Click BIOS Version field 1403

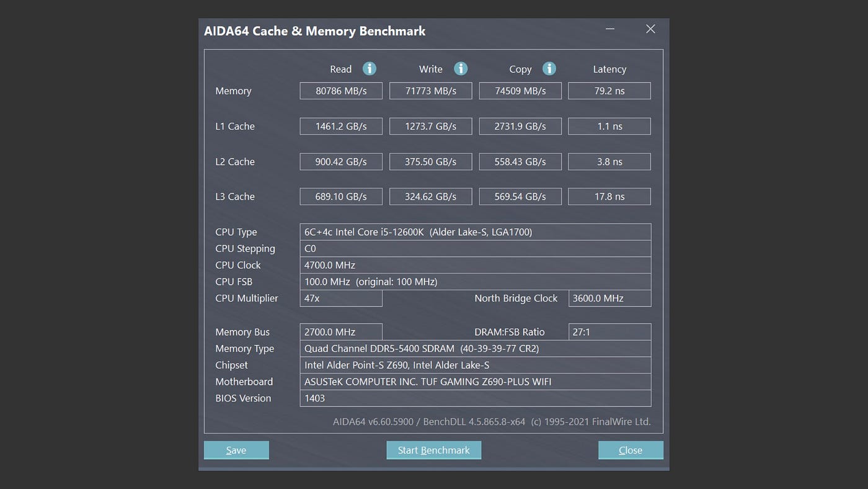click(x=476, y=398)
